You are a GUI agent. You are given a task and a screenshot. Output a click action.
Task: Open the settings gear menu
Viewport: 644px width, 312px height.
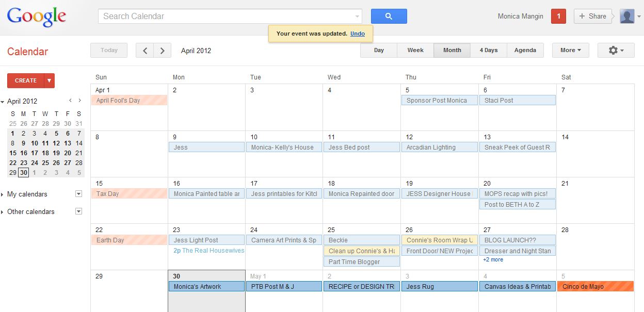tap(616, 51)
